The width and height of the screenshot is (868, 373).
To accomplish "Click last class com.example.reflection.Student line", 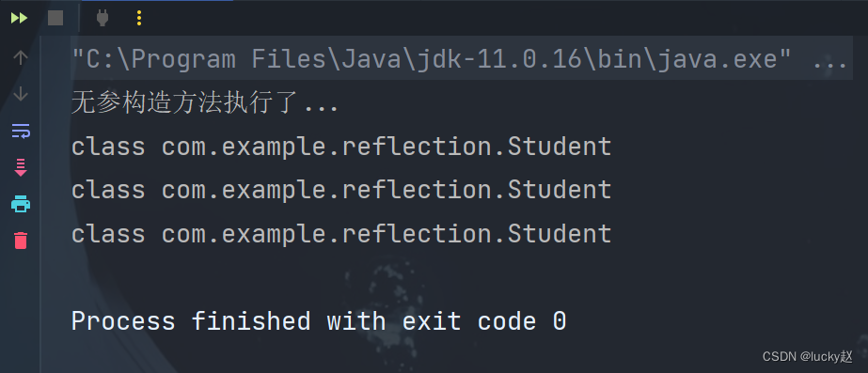I will 341,234.
